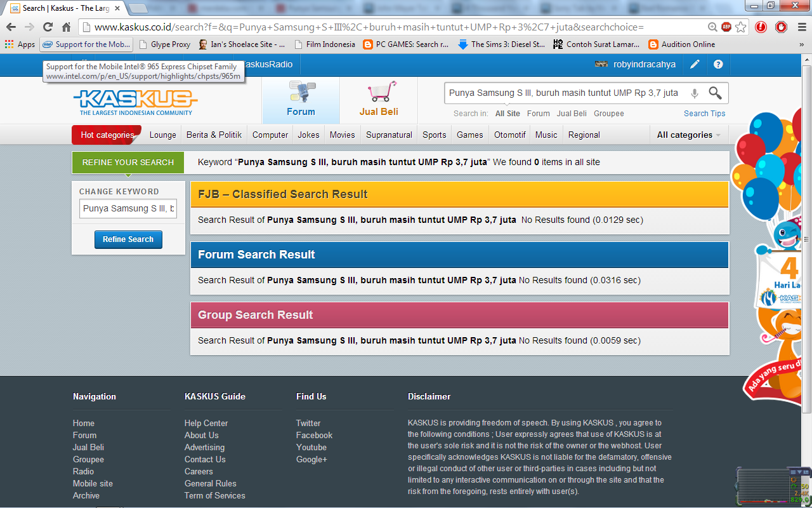Open the page zoom magnifier icon

[713, 27]
